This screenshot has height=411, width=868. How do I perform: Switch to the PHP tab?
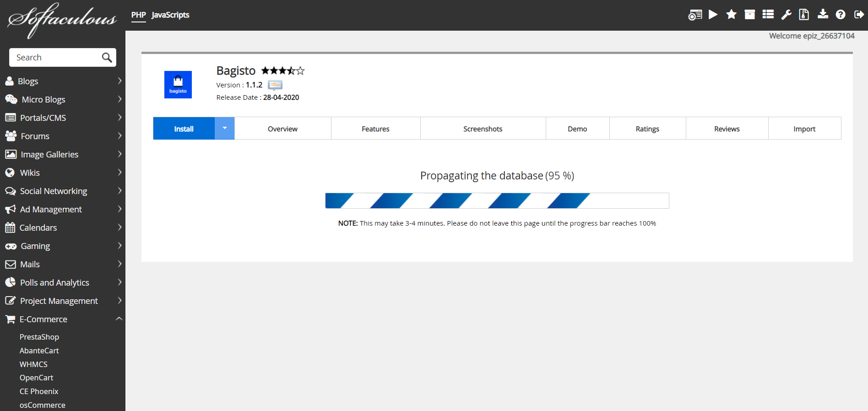(139, 15)
